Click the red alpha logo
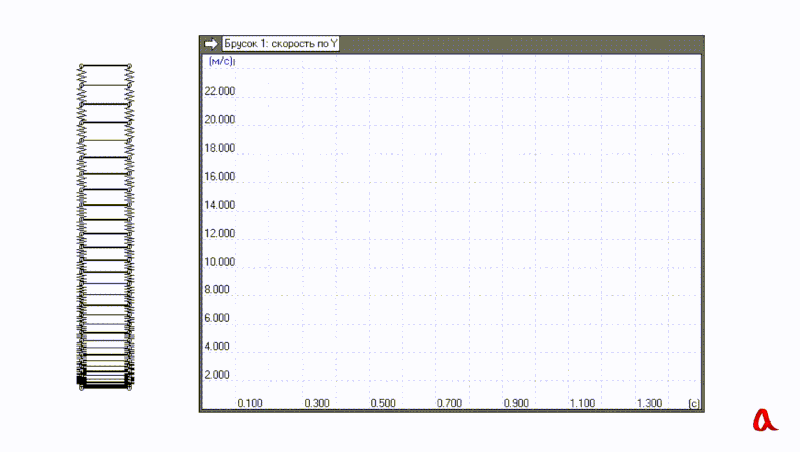The width and height of the screenshot is (800, 452). tap(765, 420)
